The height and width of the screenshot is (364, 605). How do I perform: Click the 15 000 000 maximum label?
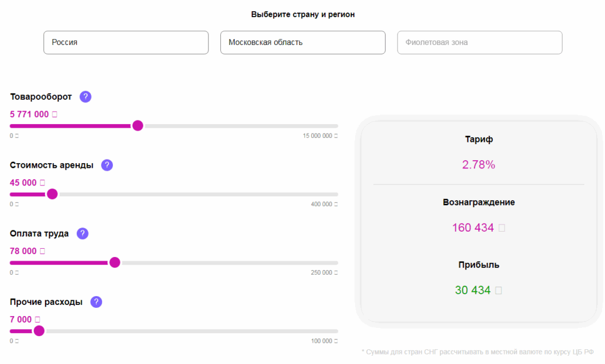click(x=320, y=136)
